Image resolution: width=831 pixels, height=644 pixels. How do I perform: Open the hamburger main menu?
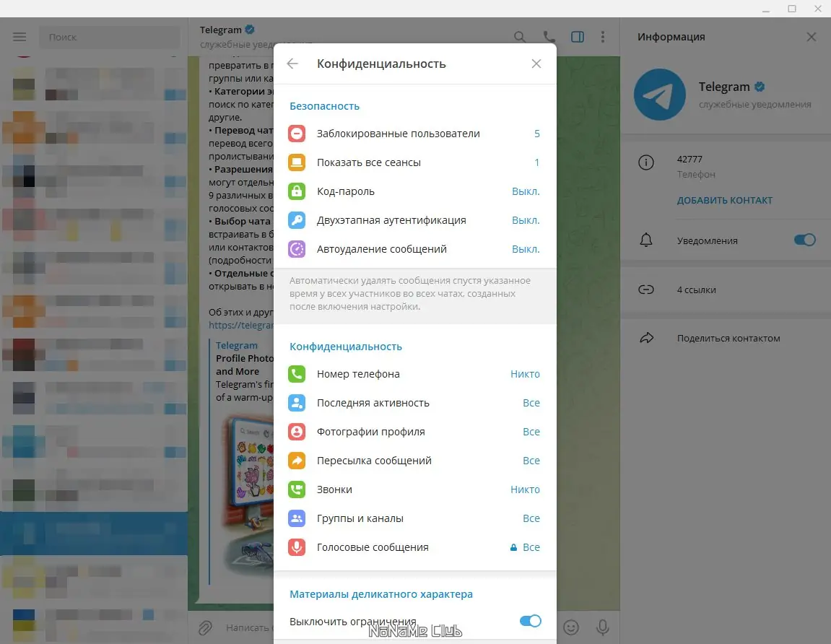(19, 37)
